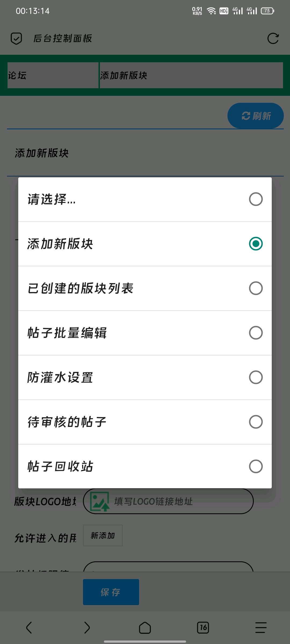This screenshot has width=290, height=644.
Task: Reload page with top-right refresh icon
Action: (273, 39)
